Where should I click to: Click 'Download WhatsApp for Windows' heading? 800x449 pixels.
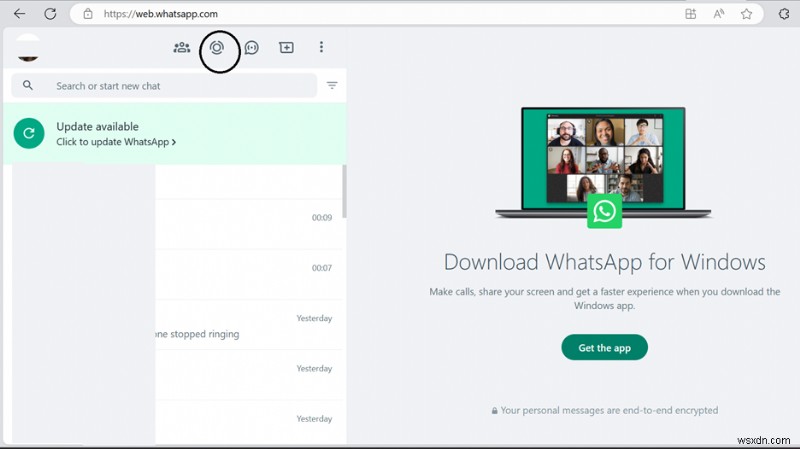tap(605, 262)
